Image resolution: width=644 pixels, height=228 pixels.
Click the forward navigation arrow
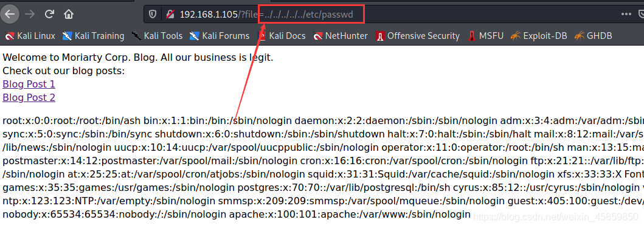(x=30, y=15)
